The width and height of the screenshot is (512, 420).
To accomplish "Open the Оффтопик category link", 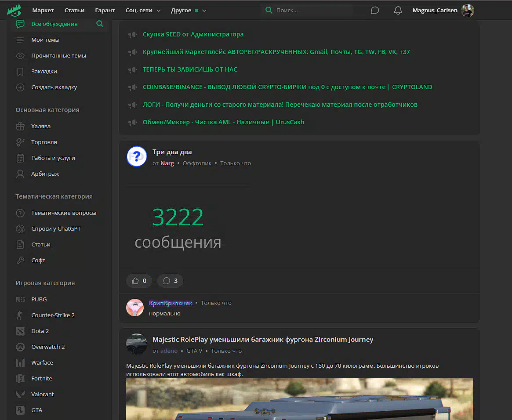I will pyautogui.click(x=197, y=163).
